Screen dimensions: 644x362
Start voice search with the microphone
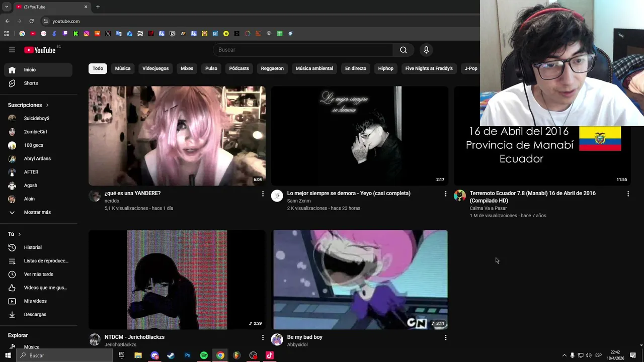click(x=426, y=50)
